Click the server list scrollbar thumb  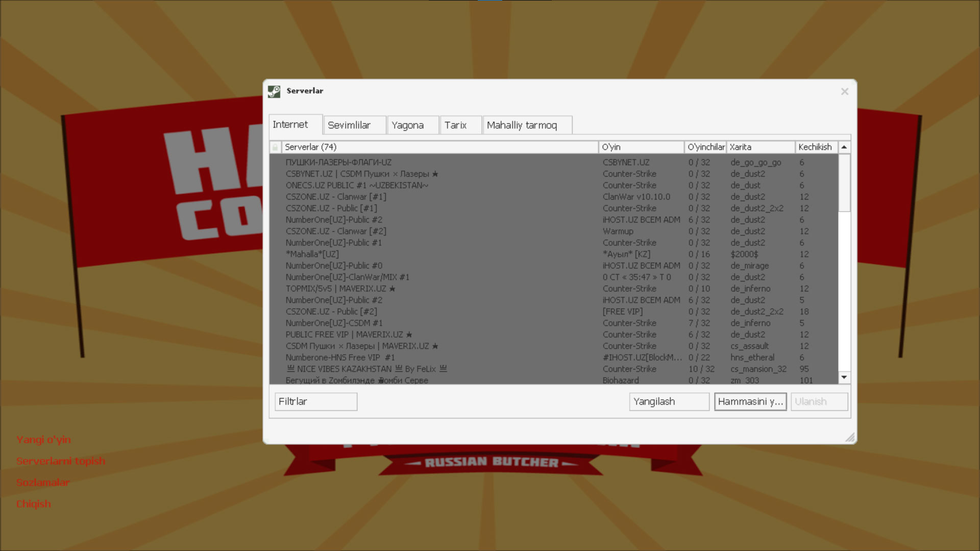[844, 183]
